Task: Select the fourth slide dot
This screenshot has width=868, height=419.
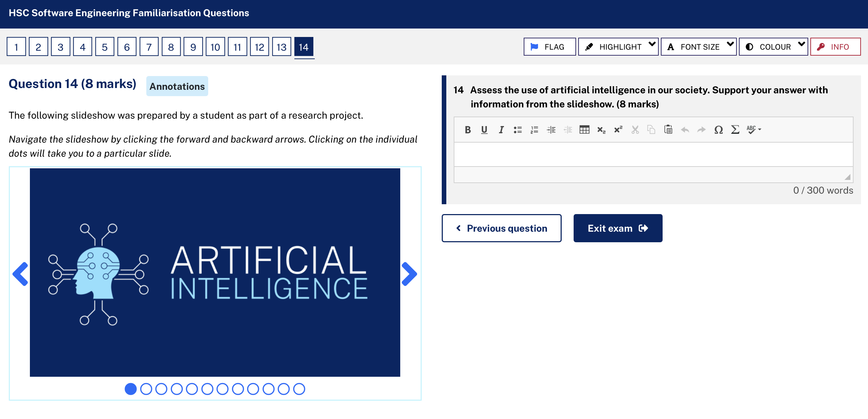Action: 177,389
